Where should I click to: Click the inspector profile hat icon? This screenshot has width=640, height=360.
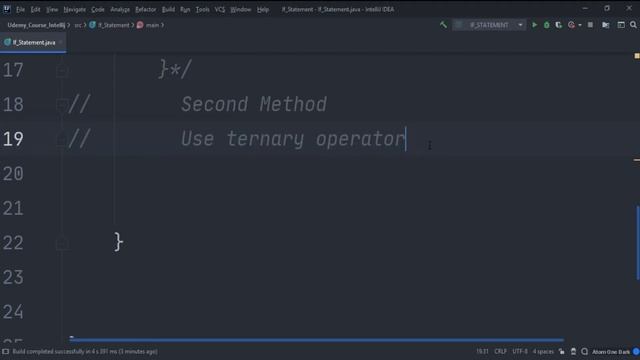click(x=573, y=351)
